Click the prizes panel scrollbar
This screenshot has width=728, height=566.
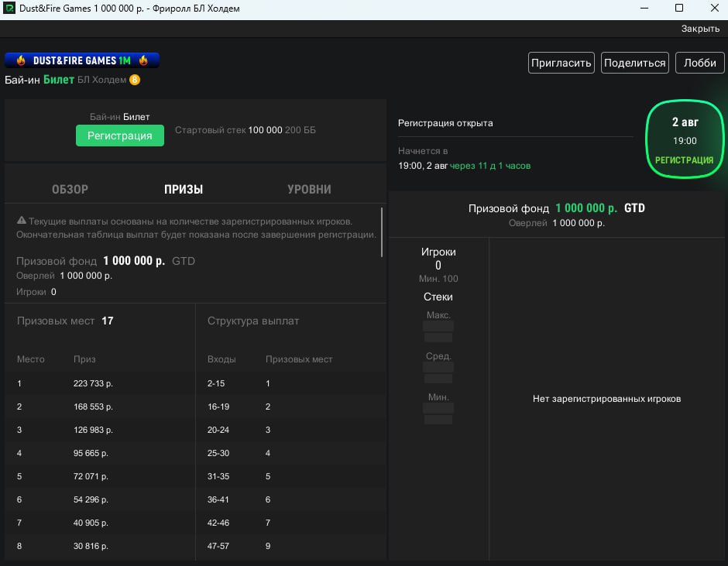point(382,232)
